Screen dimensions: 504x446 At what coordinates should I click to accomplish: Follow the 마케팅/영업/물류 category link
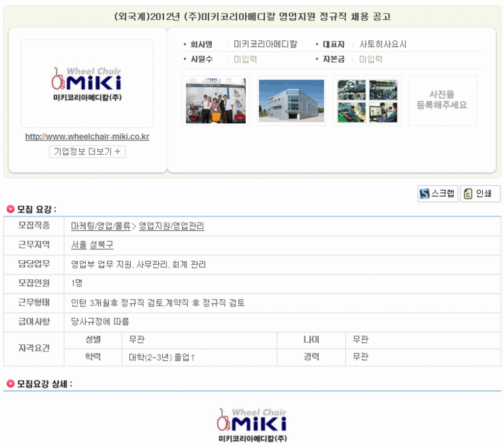click(x=101, y=226)
